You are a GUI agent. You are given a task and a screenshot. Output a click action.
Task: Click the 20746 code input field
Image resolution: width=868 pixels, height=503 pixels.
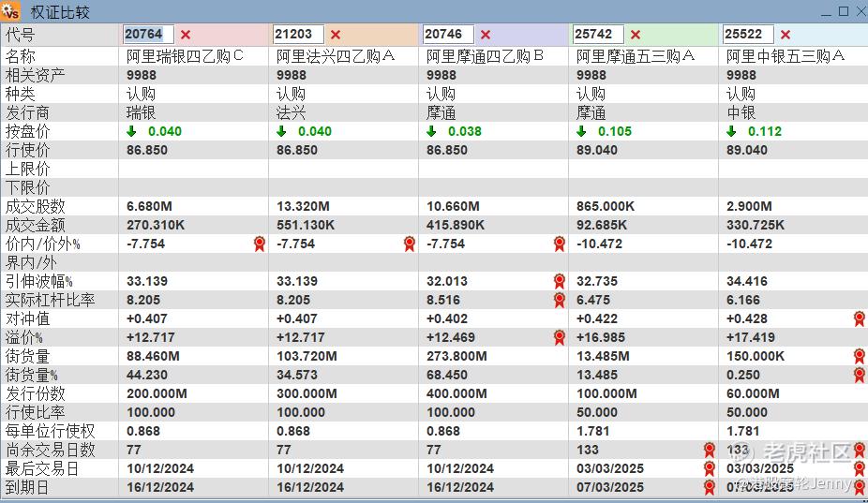tap(448, 35)
